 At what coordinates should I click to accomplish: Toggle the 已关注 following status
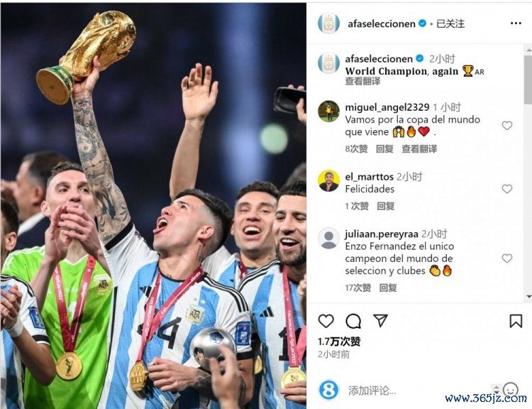pyautogui.click(x=450, y=23)
